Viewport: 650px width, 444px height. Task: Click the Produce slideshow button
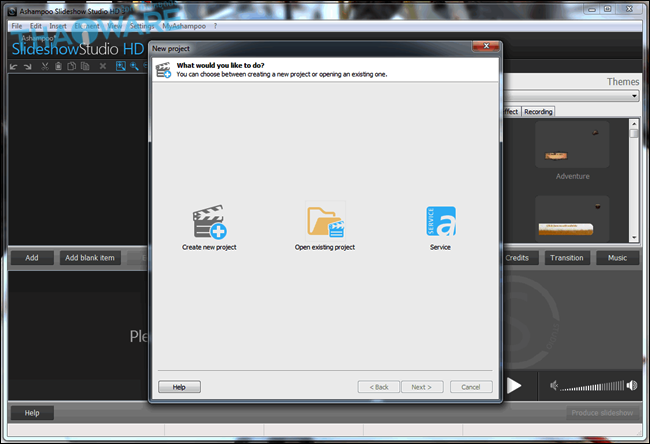602,413
